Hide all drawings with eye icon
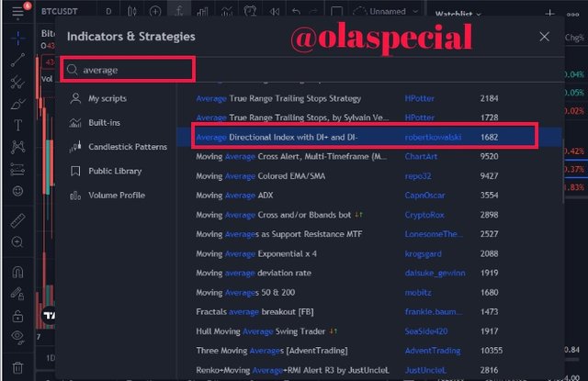588x381 pixels. pyautogui.click(x=18, y=337)
